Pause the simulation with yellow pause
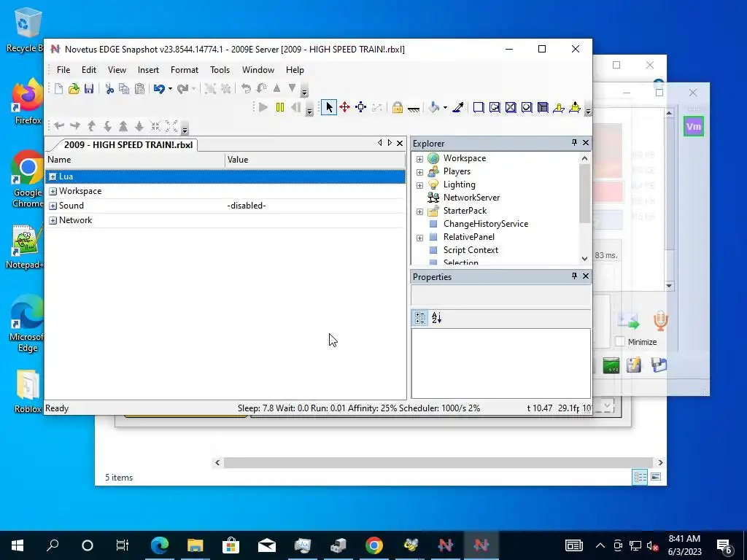Screen dimensions: 747x560 pos(280,108)
